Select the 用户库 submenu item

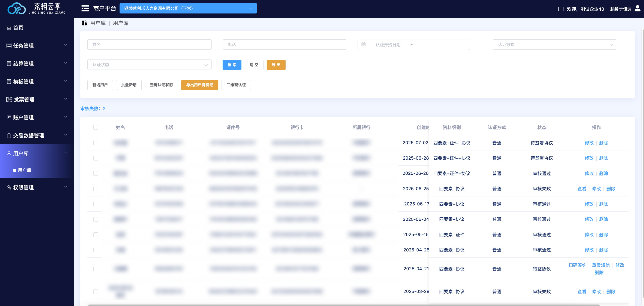click(24, 170)
